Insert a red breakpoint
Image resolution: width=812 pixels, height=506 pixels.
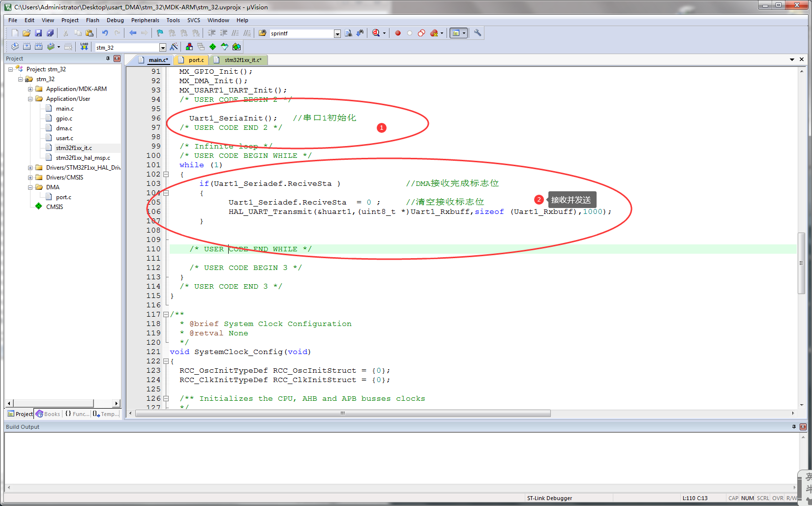pos(398,33)
